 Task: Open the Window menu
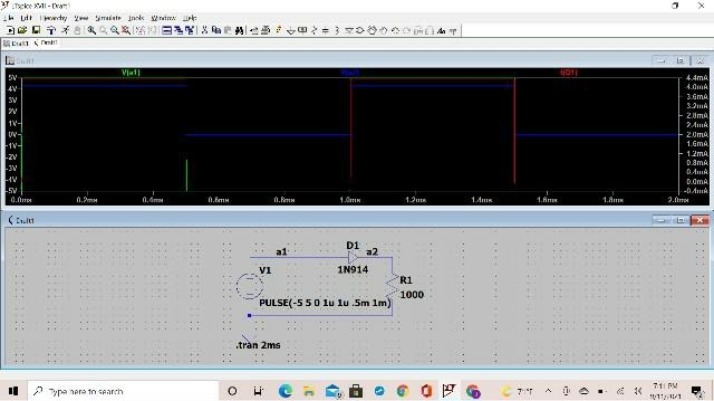(x=163, y=18)
